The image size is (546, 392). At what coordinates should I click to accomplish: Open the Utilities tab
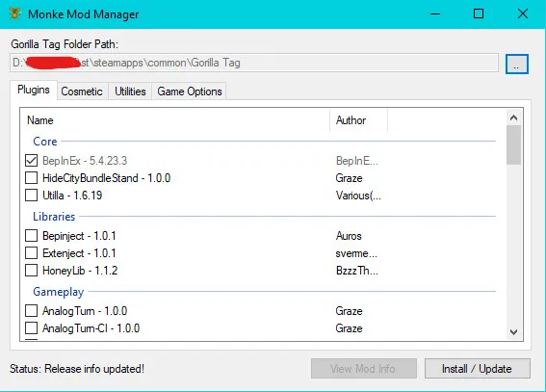130,91
